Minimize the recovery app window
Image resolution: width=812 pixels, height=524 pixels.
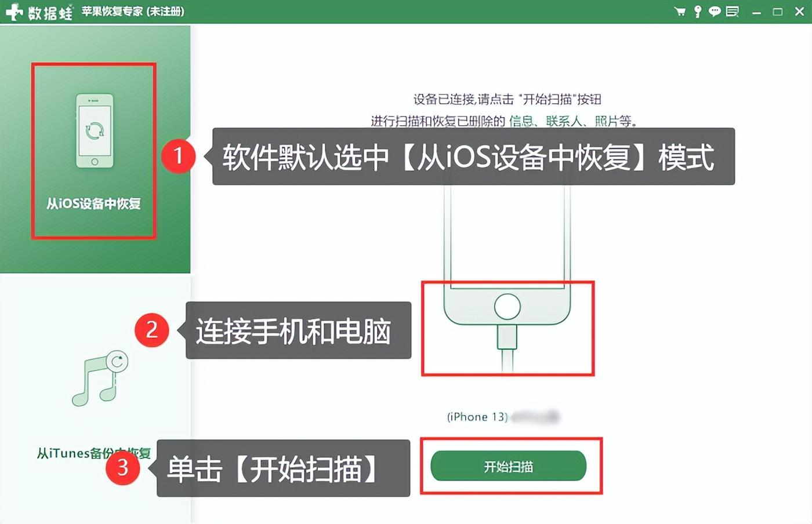756,12
